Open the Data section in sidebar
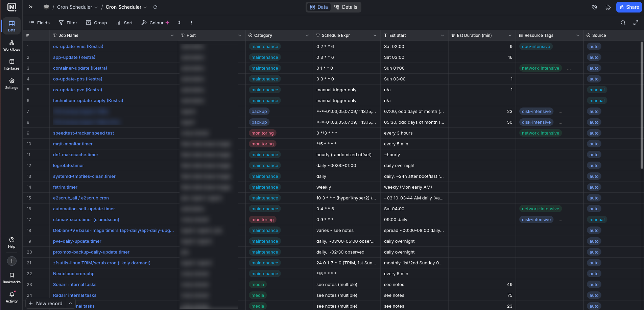The image size is (644, 310). pos(11,26)
